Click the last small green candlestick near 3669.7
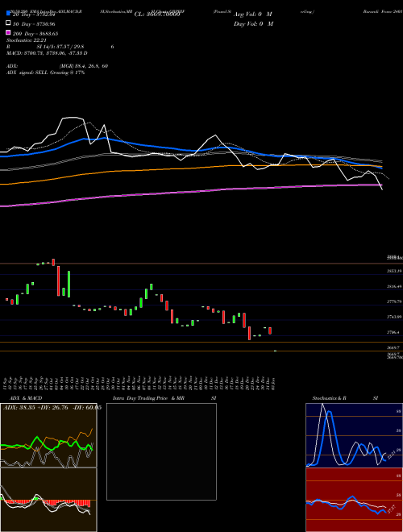This screenshot has width=403, height=532. click(275, 351)
